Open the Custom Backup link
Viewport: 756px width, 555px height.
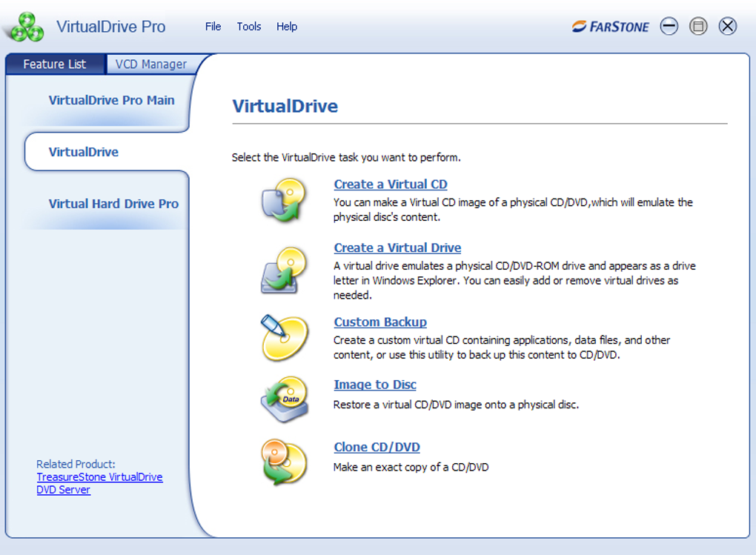(x=380, y=322)
